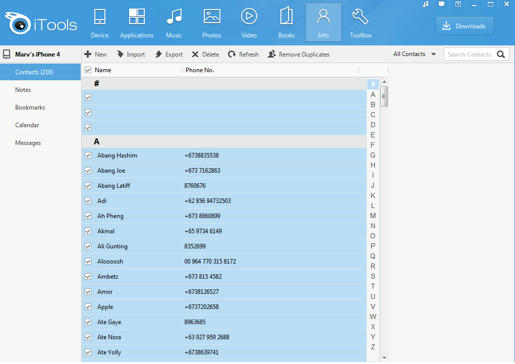Jump to letter S in index
This screenshot has width=515, height=364.
pos(373,276)
